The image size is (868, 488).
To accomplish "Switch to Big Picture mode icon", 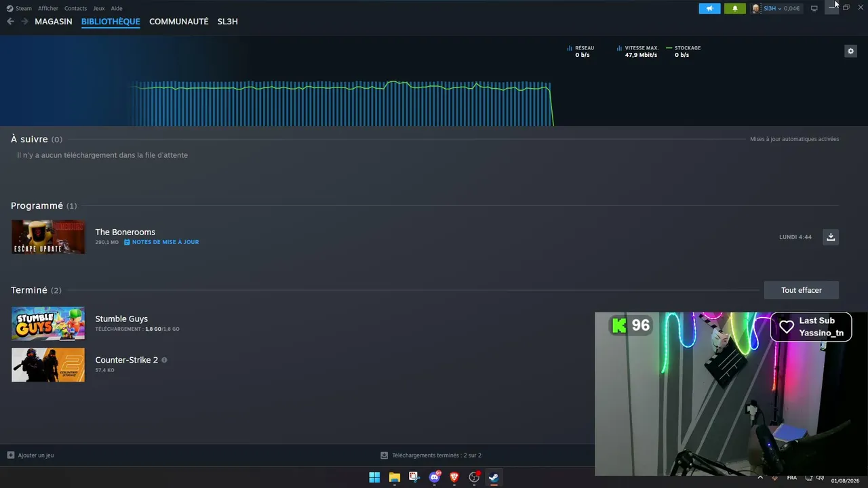I will tap(814, 8).
